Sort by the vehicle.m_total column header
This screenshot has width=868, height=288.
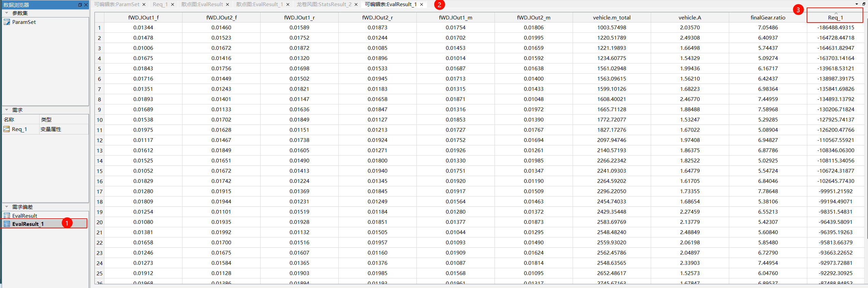coord(612,17)
